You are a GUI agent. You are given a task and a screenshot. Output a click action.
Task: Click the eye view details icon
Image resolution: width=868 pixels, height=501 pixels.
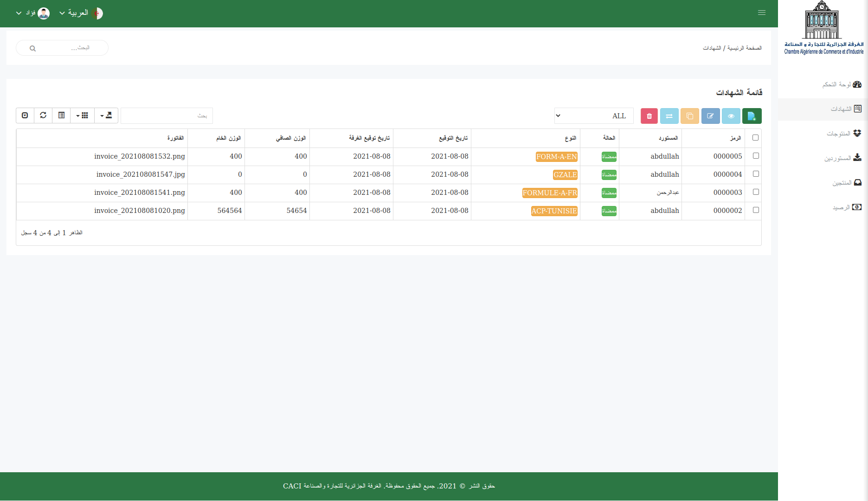[731, 116]
